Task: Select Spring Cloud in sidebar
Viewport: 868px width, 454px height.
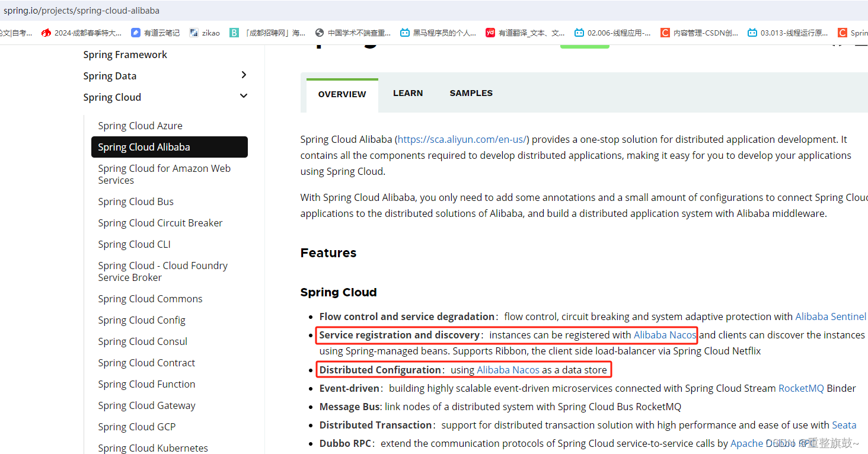Action: (x=112, y=97)
